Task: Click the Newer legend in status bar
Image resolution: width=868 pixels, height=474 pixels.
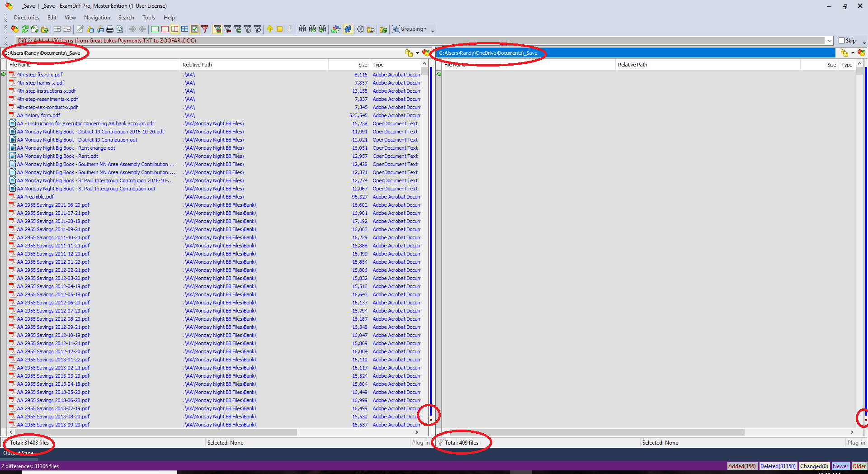Action: [x=840, y=466]
